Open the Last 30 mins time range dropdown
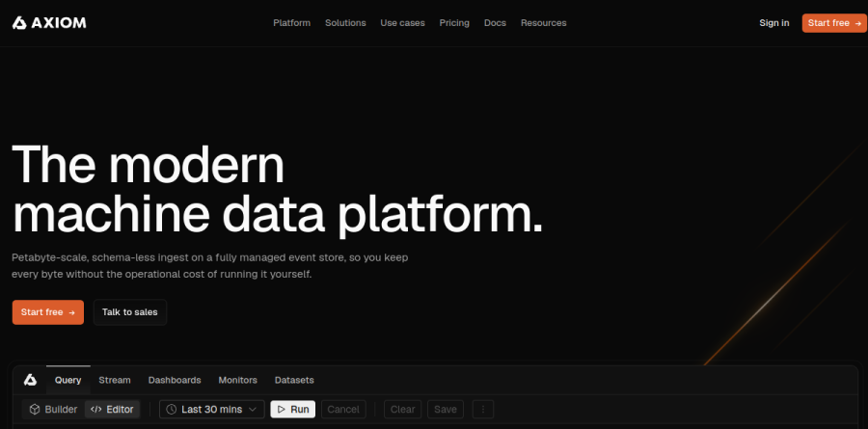Viewport: 868px width, 429px height. (x=212, y=409)
